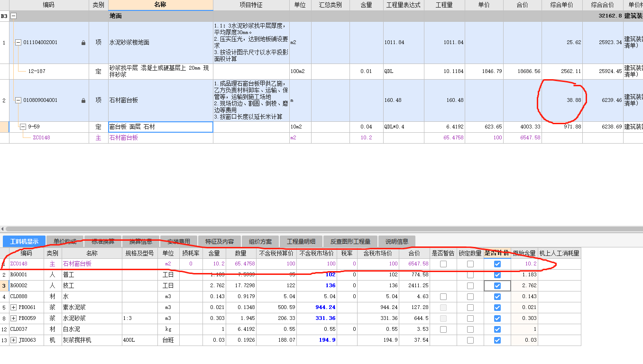Toggle 是否暂估 checkbox for ZC0148
The image size is (643, 364).
coord(443,264)
